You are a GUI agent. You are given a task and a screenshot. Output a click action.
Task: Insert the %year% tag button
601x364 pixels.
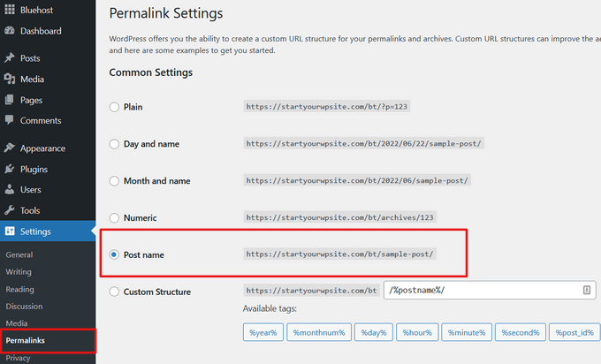(x=263, y=332)
